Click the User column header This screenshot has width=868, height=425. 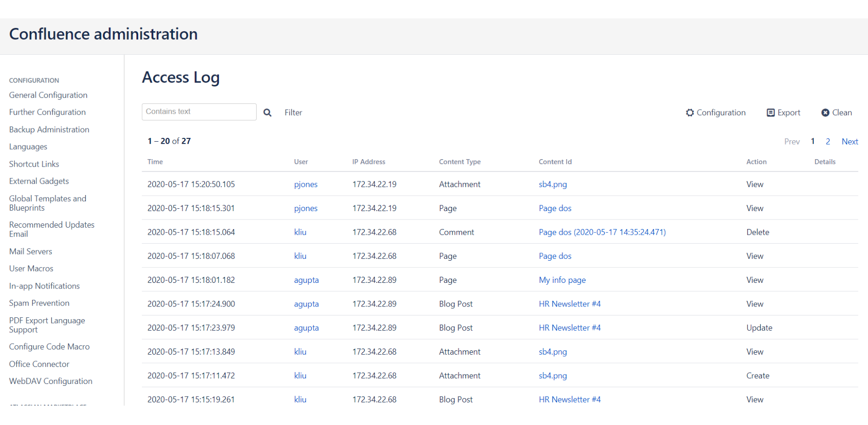300,161
